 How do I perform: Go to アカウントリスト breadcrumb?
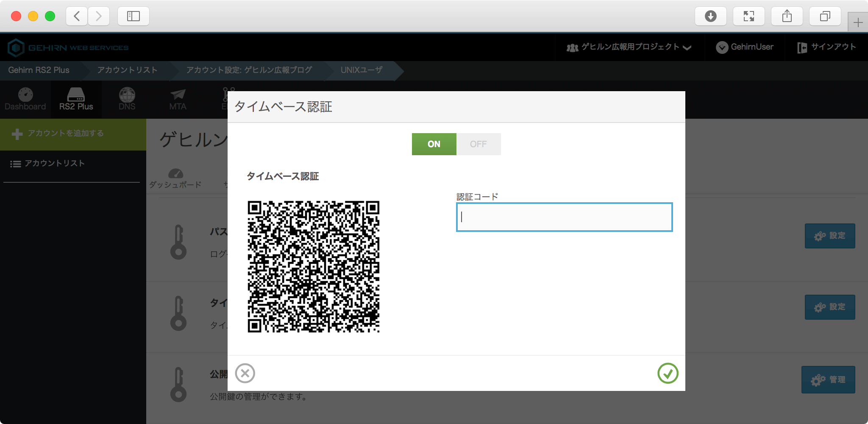[127, 70]
